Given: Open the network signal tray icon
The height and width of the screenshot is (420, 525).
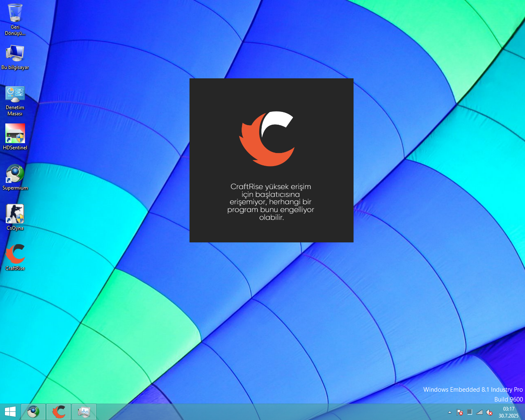Looking at the screenshot, I should tap(479, 412).
